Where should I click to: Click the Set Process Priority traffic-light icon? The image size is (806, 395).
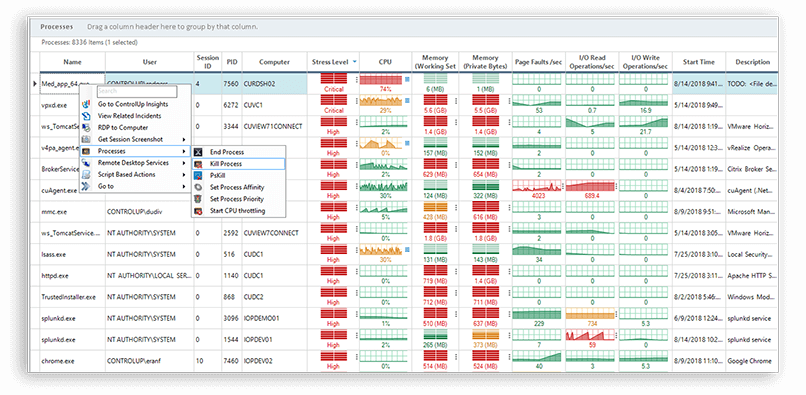click(198, 199)
